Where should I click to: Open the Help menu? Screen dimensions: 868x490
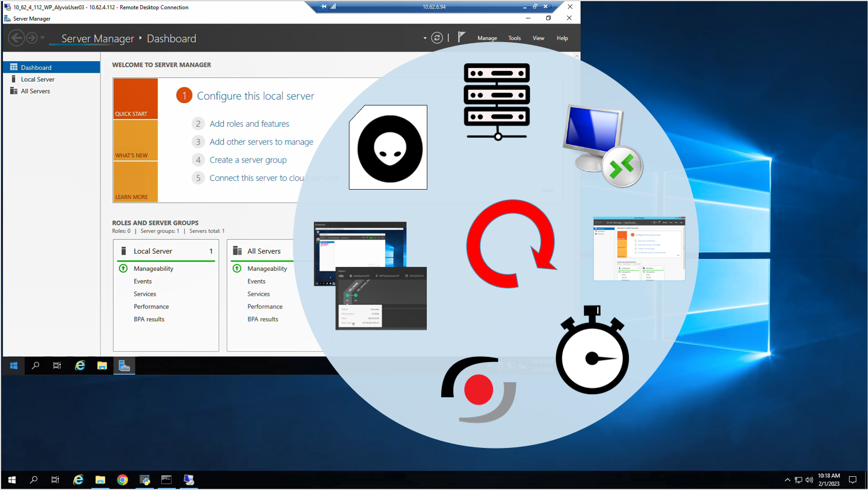[562, 39]
